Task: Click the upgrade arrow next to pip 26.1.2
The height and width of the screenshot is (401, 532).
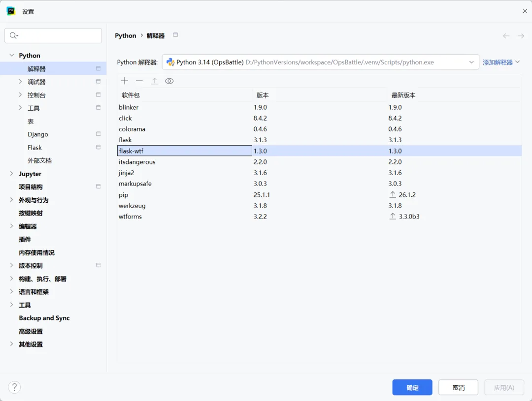Action: (393, 194)
